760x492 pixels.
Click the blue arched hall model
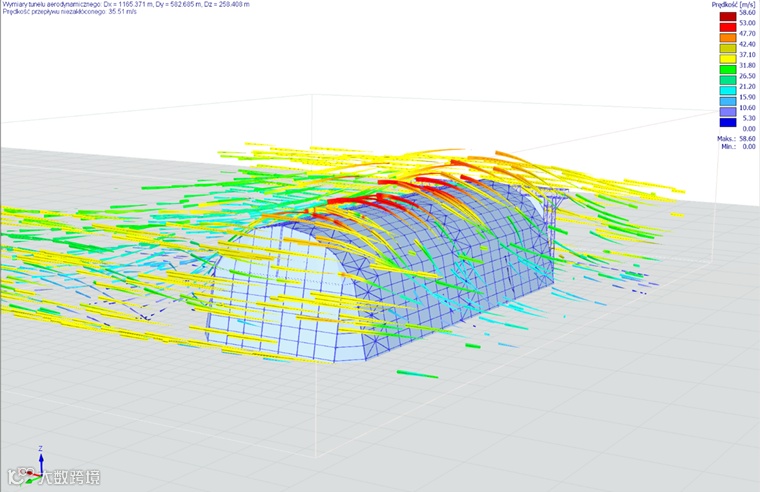[x=378, y=271]
